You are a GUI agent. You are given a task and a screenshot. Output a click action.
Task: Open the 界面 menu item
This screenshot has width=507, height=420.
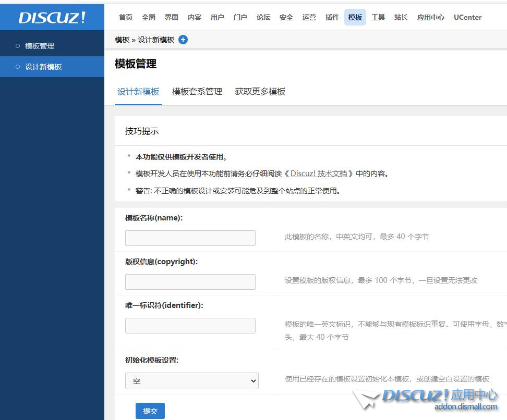pos(171,17)
